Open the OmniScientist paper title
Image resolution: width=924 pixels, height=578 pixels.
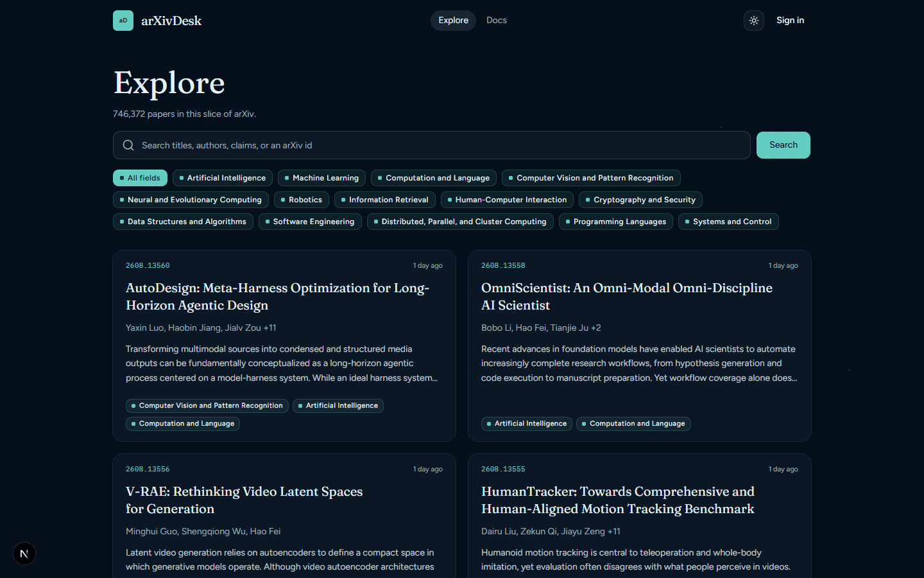click(627, 297)
